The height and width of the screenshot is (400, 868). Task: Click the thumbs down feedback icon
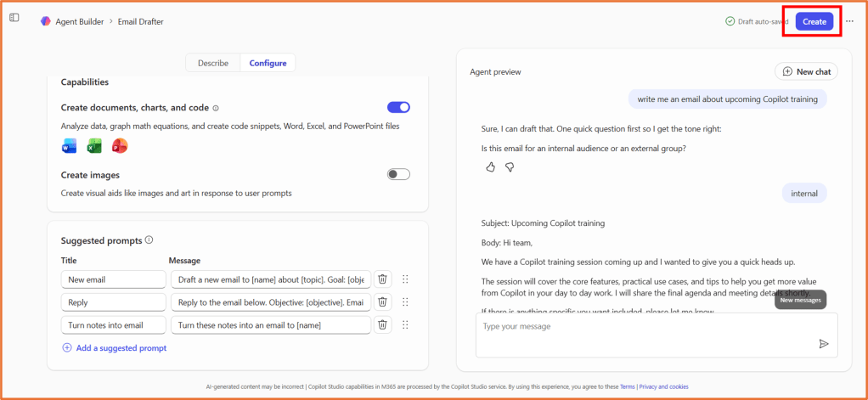coord(510,167)
